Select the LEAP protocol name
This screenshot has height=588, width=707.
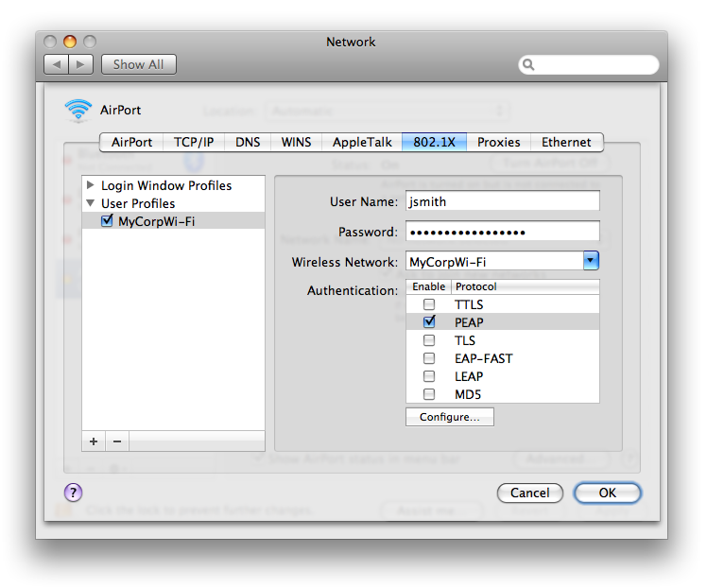tap(469, 376)
